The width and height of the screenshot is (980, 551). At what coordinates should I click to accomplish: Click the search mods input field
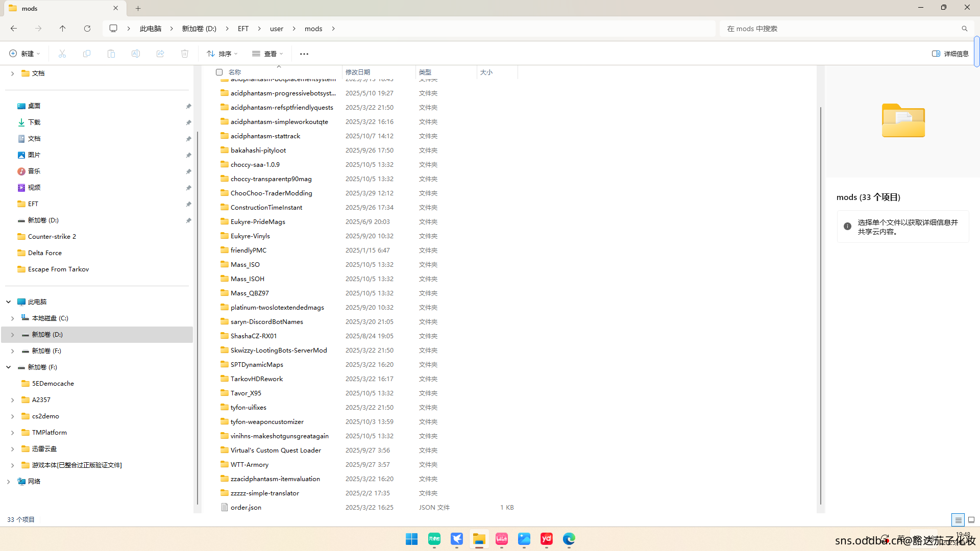click(842, 29)
